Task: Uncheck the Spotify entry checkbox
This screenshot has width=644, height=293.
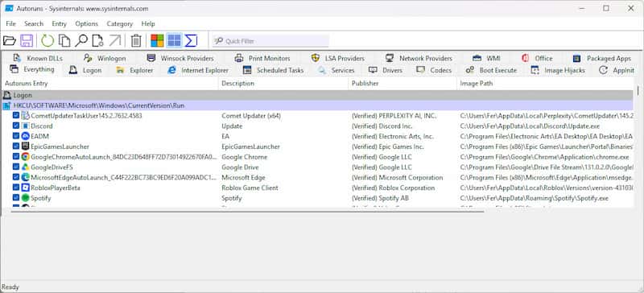Action: coord(16,198)
